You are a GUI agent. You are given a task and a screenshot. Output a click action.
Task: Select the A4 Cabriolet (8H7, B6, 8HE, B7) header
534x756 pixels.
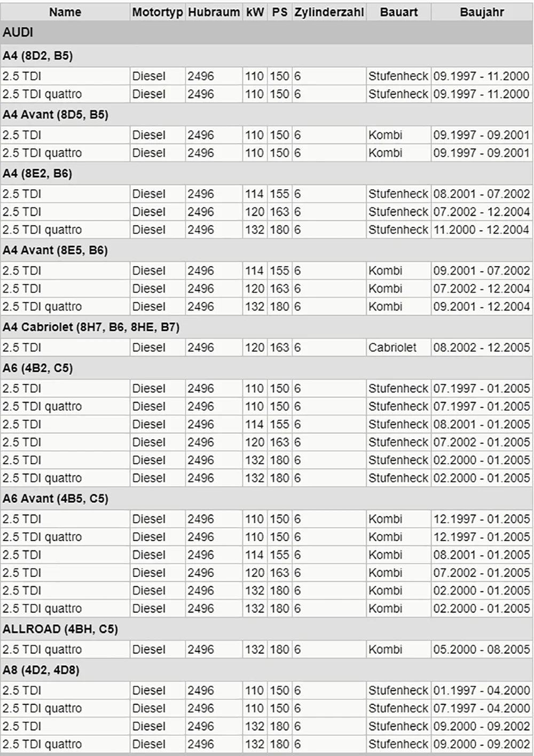coord(266,327)
